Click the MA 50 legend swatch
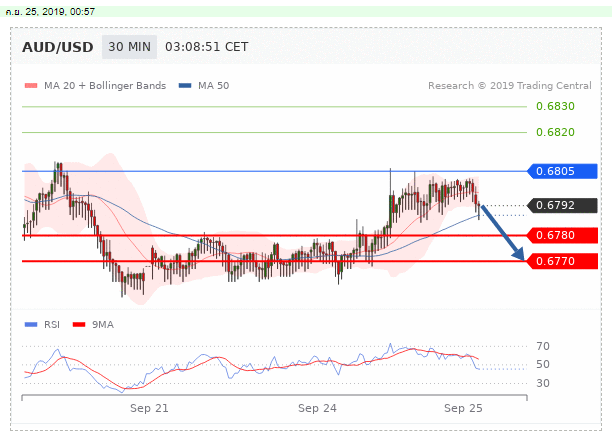612x441 pixels. 185,85
